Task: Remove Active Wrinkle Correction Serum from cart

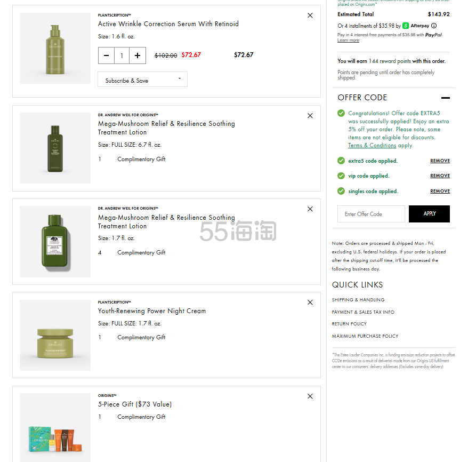Action: point(310,15)
